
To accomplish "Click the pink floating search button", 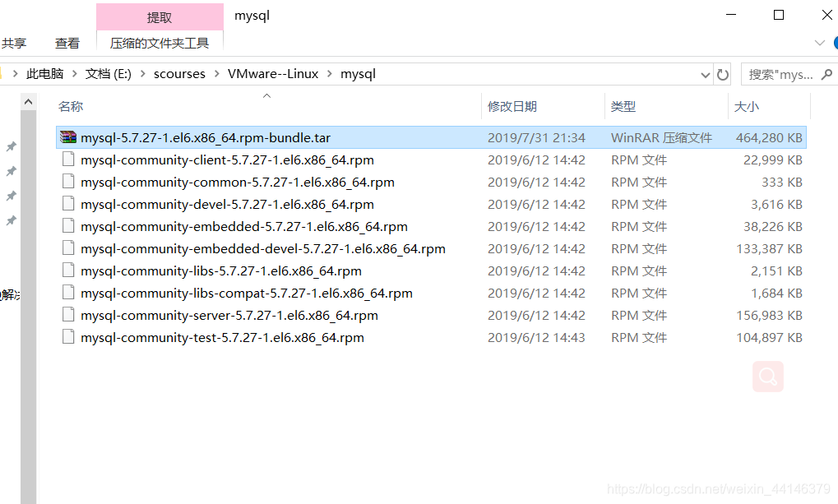I will (x=768, y=377).
